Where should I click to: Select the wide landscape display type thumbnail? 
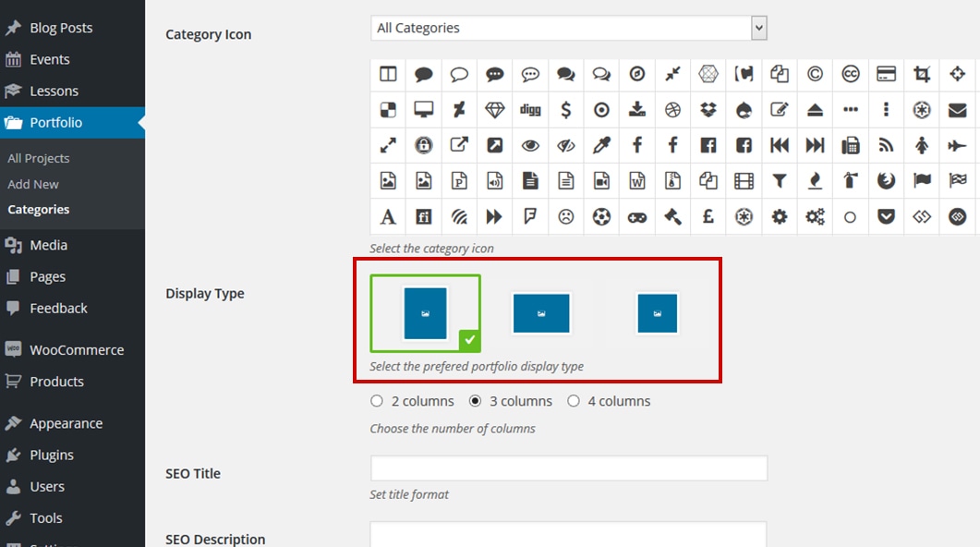click(541, 313)
